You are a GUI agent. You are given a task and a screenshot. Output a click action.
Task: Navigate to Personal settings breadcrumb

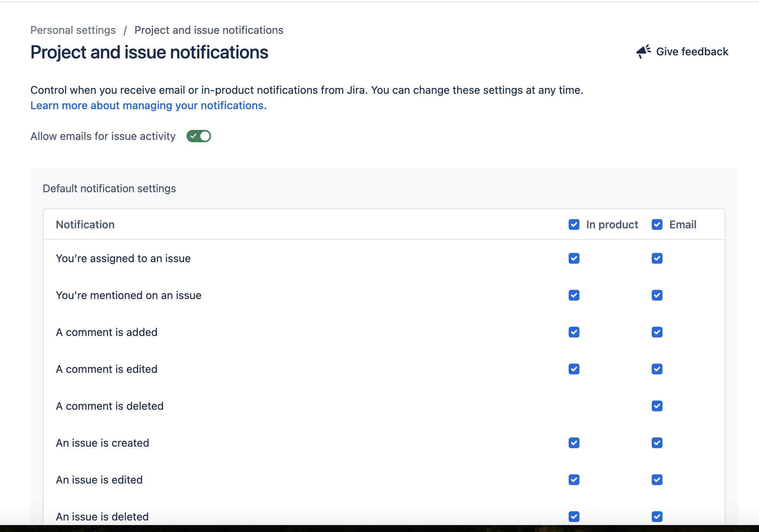[x=73, y=30]
